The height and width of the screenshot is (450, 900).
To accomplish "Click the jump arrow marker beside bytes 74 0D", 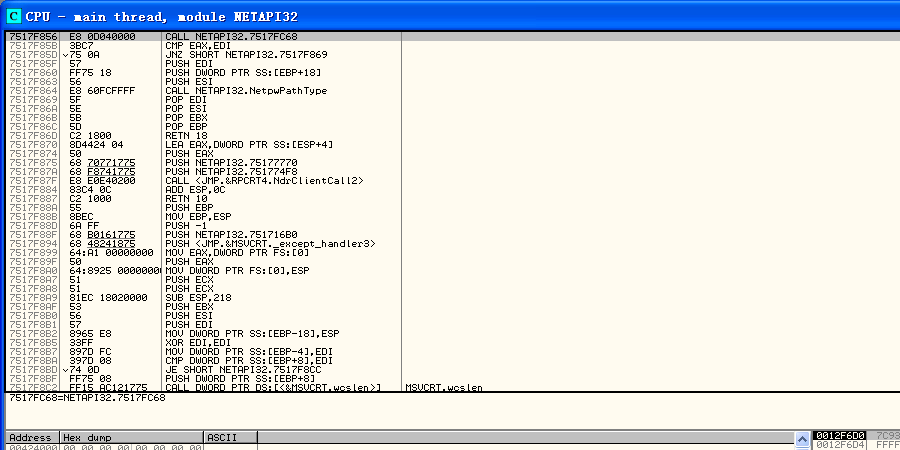I will 66,369.
